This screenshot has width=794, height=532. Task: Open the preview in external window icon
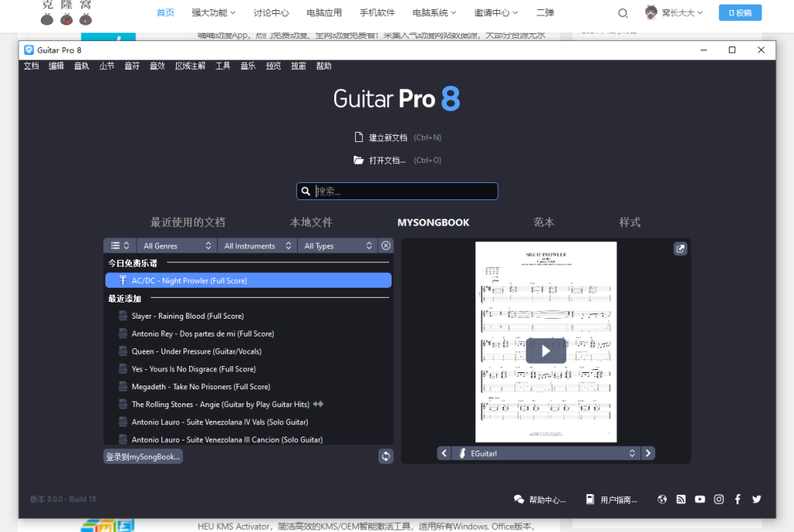coord(680,249)
